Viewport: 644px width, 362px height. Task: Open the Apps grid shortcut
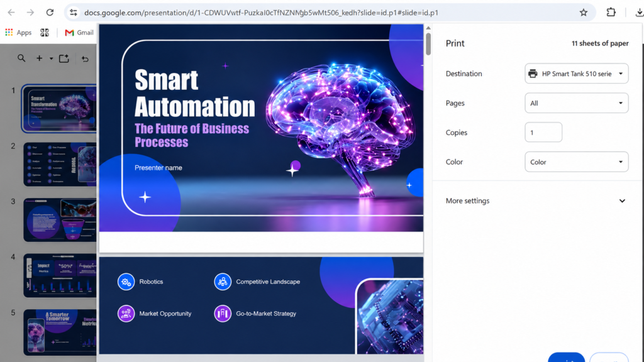click(18, 33)
